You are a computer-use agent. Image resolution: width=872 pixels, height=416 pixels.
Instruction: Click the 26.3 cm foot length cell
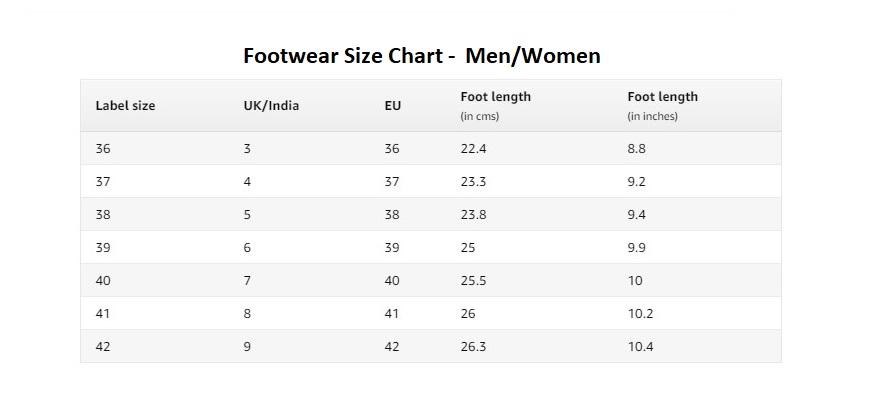click(473, 346)
